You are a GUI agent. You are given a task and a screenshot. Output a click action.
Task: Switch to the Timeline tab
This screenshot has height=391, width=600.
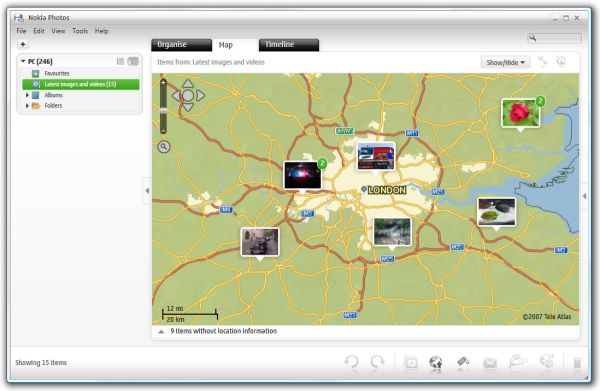289,45
